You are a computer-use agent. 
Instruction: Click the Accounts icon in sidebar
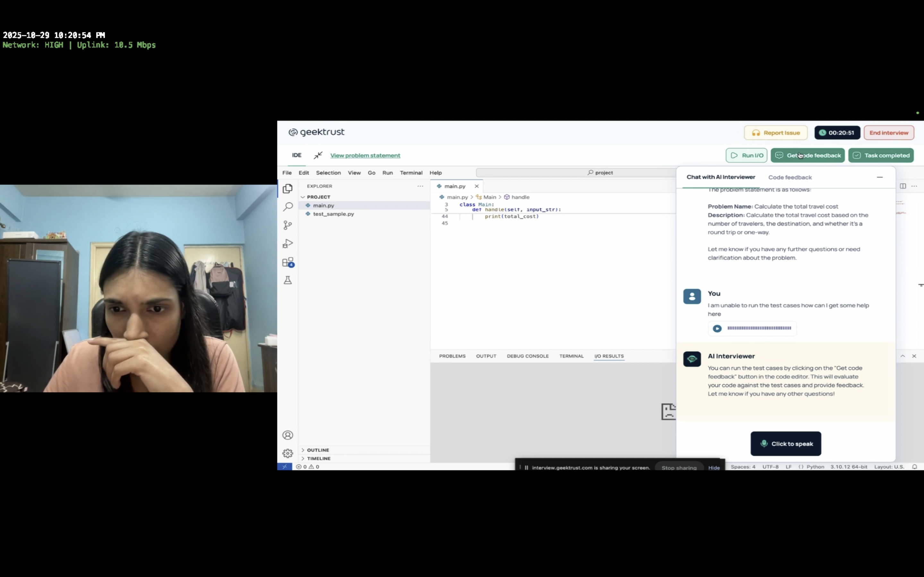[x=288, y=435]
